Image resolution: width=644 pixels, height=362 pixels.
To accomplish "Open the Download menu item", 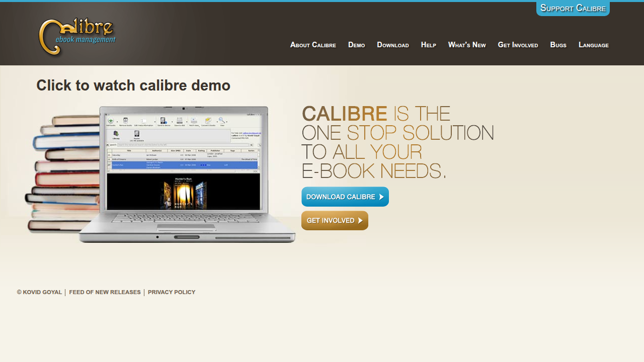I will pos(393,45).
